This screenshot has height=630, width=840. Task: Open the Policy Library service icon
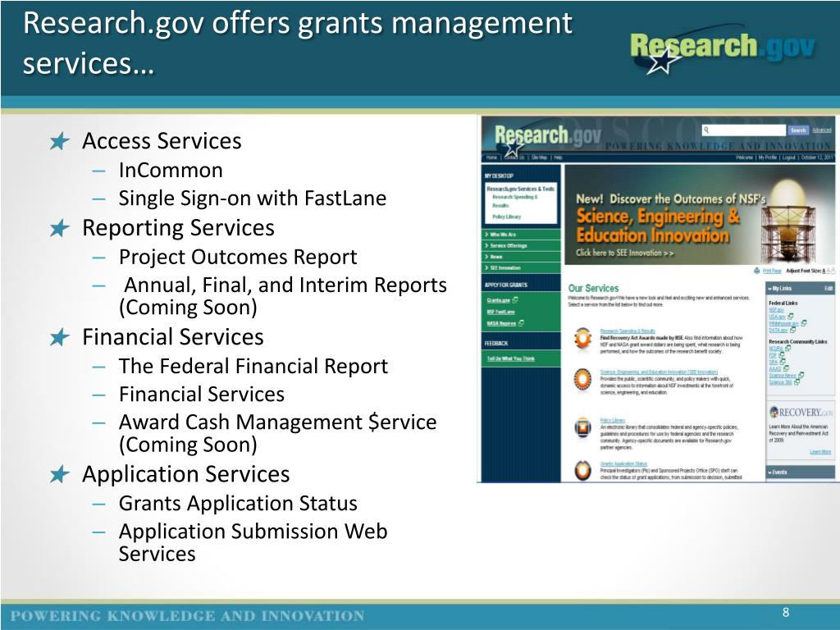[x=583, y=427]
